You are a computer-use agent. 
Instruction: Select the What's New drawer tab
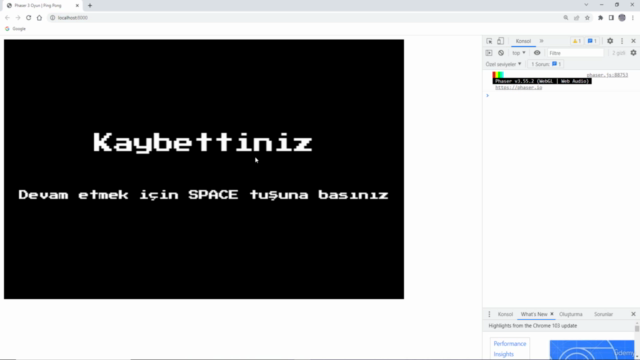(x=534, y=314)
